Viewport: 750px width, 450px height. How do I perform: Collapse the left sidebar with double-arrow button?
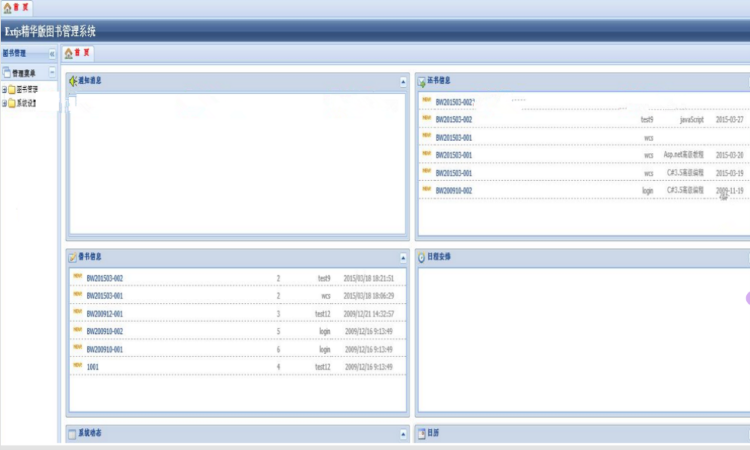tap(52, 54)
